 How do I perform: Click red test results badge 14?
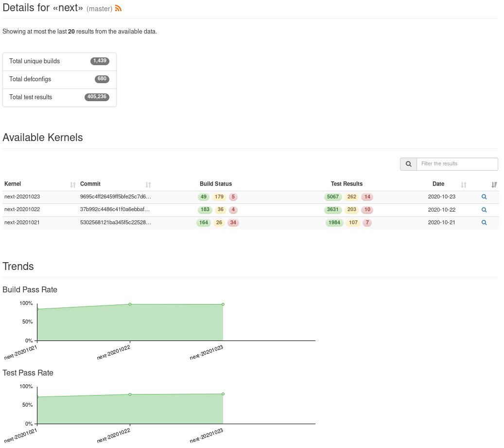367,197
